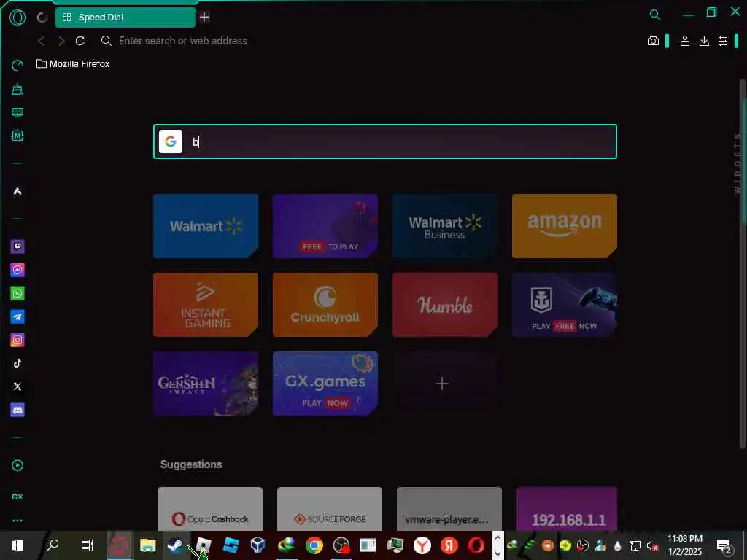747x560 pixels.
Task: Open Telegram in the sidebar
Action: pos(18,316)
